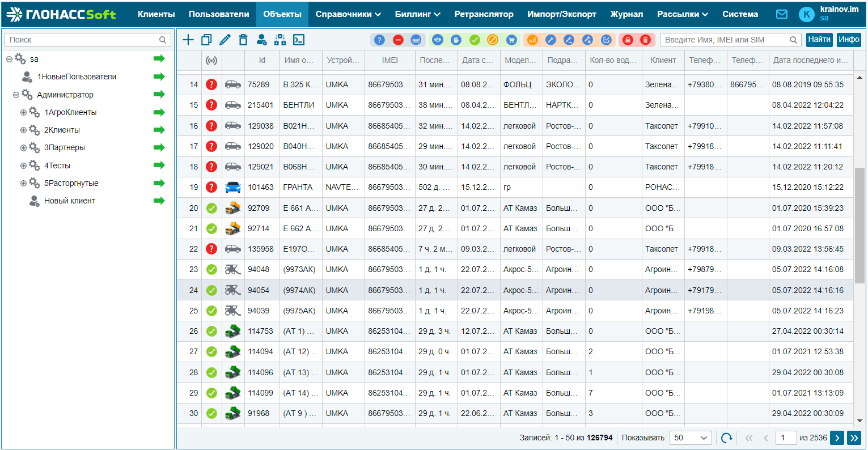Select the Объекты tab
The image size is (868, 450).
[x=282, y=14]
